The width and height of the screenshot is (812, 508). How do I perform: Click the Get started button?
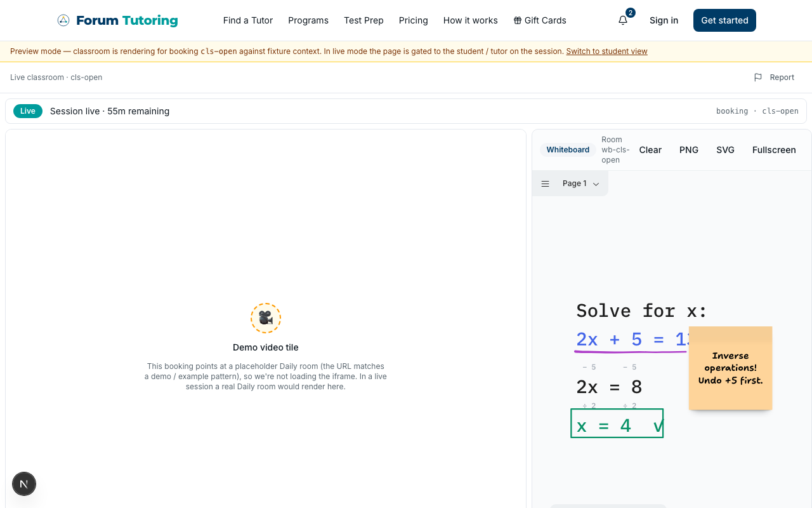click(x=724, y=20)
